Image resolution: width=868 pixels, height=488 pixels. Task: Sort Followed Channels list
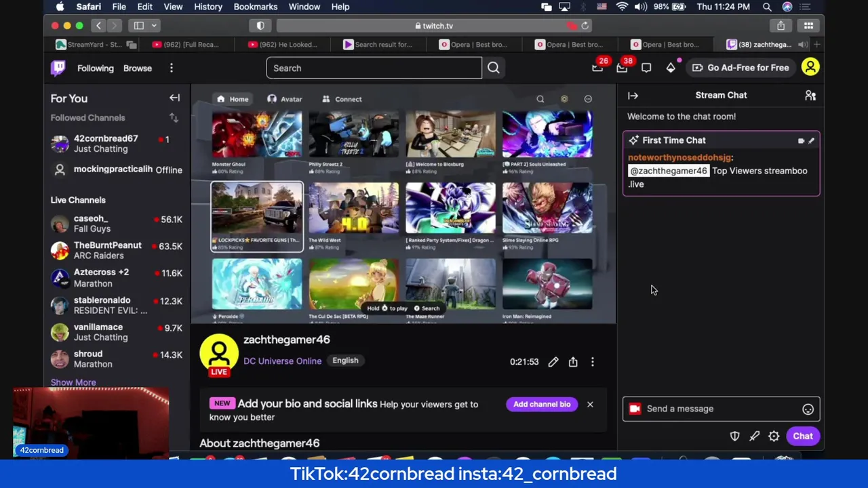(174, 118)
